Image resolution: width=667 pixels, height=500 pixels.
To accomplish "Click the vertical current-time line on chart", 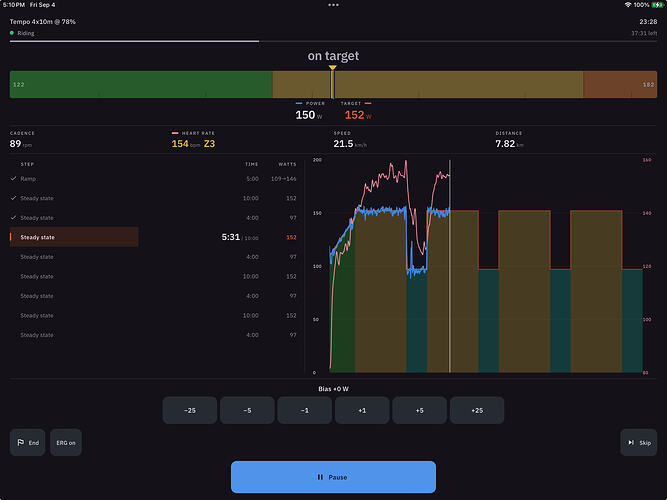I will 450,266.
